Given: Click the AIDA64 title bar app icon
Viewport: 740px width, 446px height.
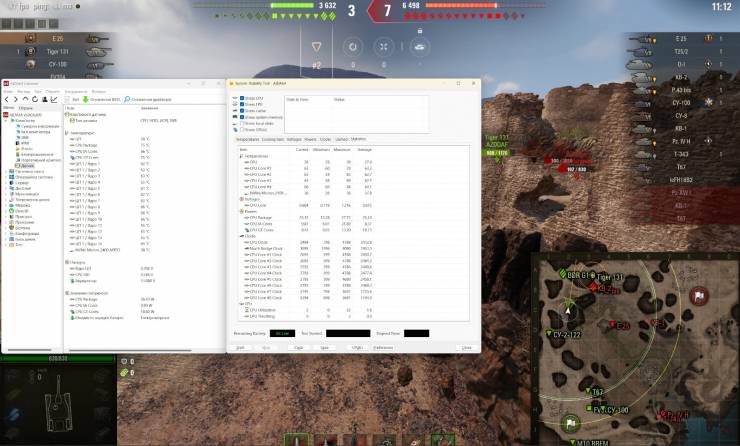Looking at the screenshot, I should coord(6,84).
